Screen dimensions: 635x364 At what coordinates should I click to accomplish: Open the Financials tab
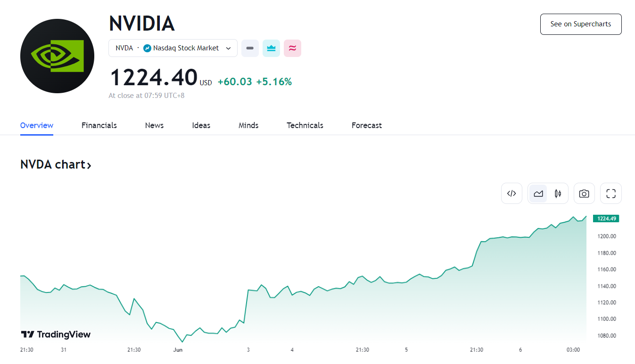[x=99, y=125]
